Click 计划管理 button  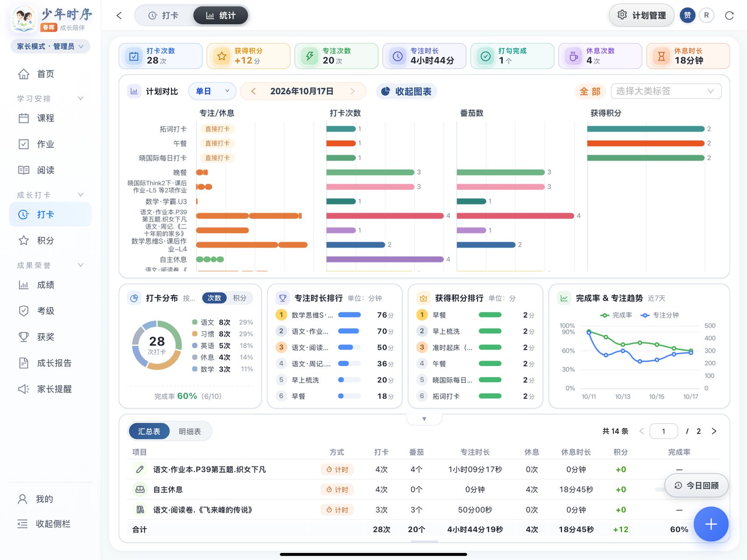[x=641, y=15]
